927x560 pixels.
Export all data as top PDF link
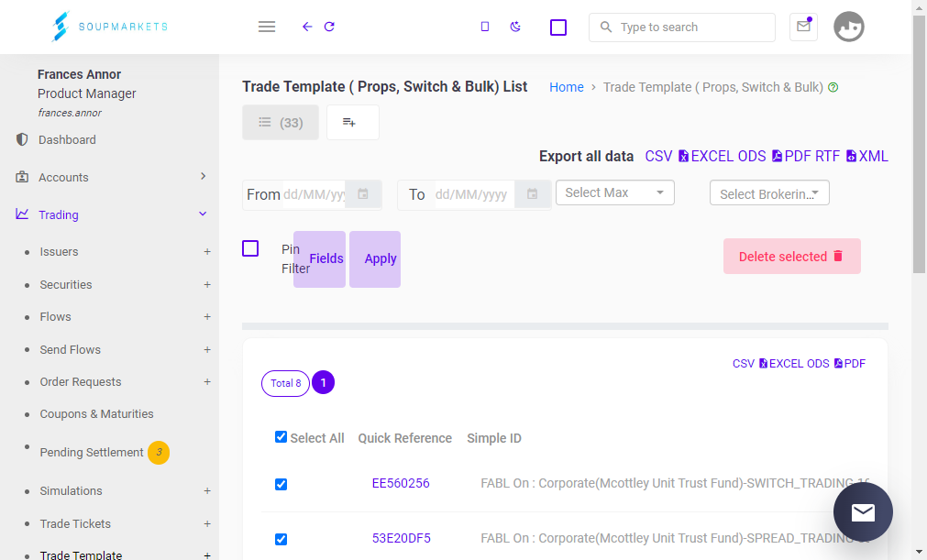point(791,156)
